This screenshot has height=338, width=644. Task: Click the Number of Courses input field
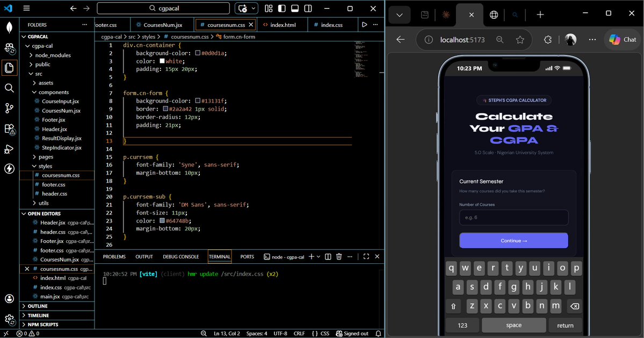(x=513, y=217)
